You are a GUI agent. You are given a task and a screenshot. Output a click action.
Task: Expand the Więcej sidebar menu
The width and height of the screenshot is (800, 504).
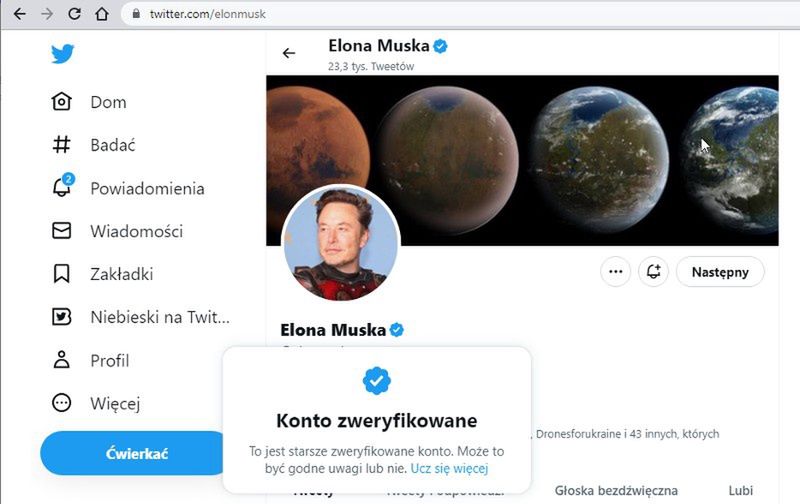click(x=62, y=403)
